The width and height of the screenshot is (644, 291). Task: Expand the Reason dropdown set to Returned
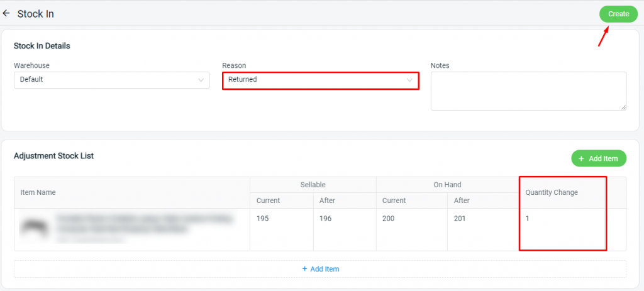[320, 80]
